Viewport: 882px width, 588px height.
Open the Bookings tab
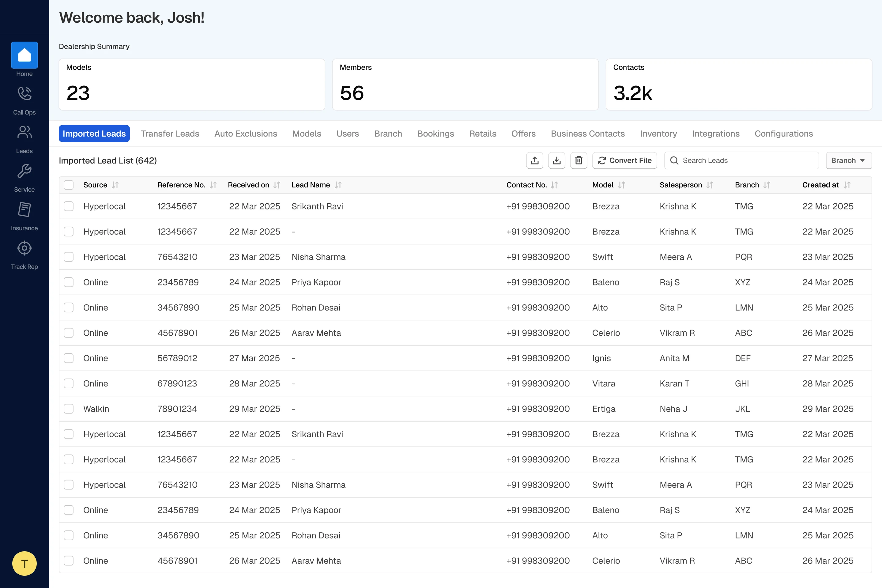435,134
